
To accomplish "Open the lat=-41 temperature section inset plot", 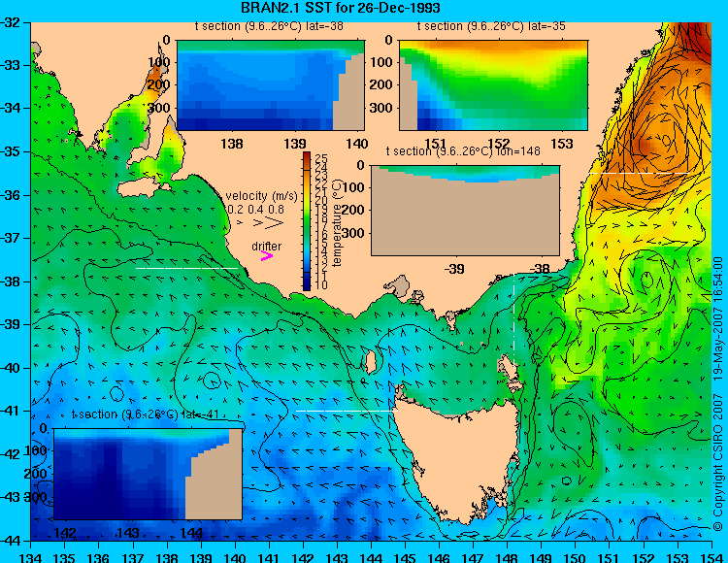I will [149, 474].
